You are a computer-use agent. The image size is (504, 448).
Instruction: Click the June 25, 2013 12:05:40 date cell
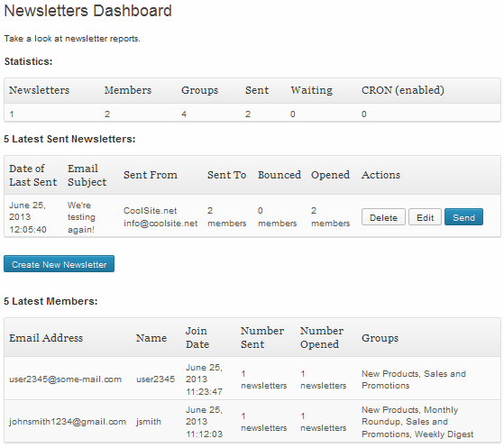(28, 217)
